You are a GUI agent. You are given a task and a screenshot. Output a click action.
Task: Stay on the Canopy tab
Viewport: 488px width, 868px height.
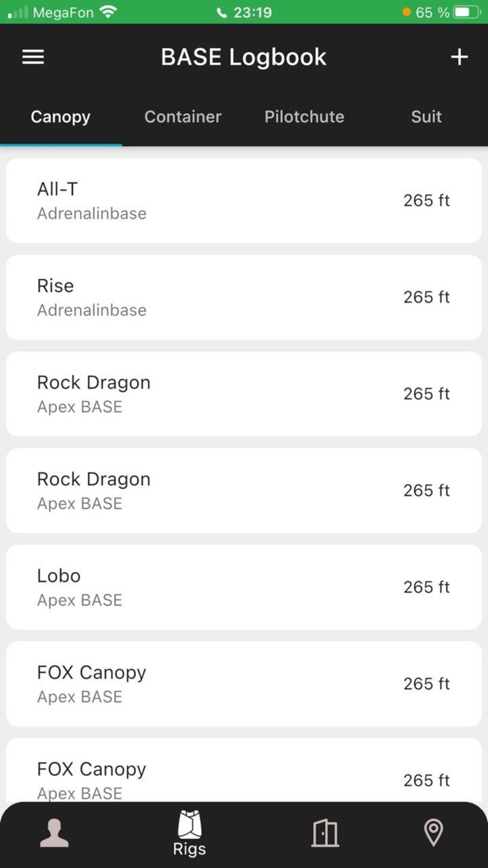(x=60, y=117)
